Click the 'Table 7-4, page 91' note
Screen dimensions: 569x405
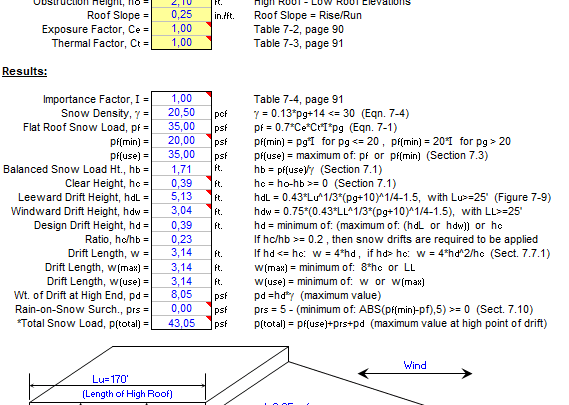click(298, 99)
